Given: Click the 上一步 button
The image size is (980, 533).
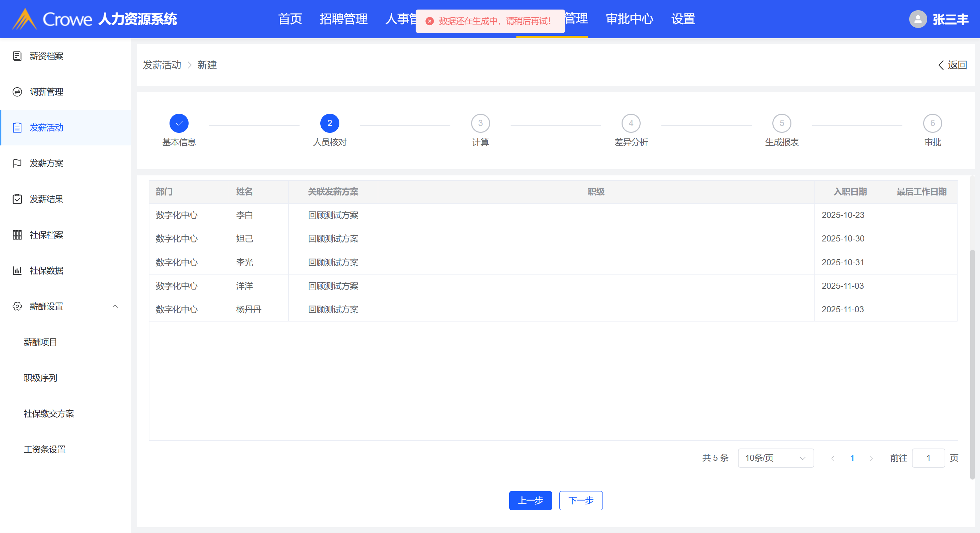Looking at the screenshot, I should coord(530,500).
